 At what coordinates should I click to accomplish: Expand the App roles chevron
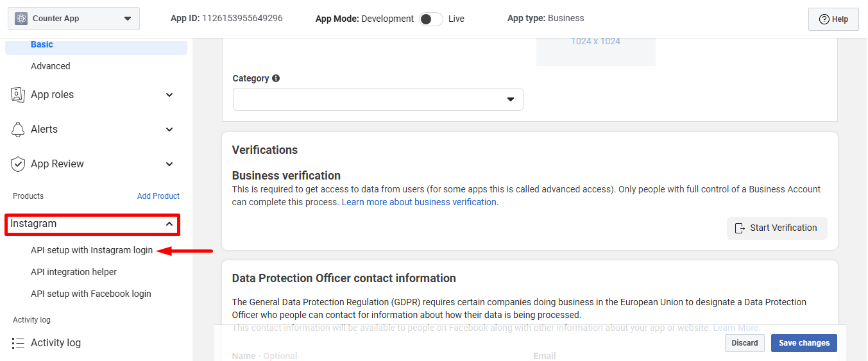169,95
